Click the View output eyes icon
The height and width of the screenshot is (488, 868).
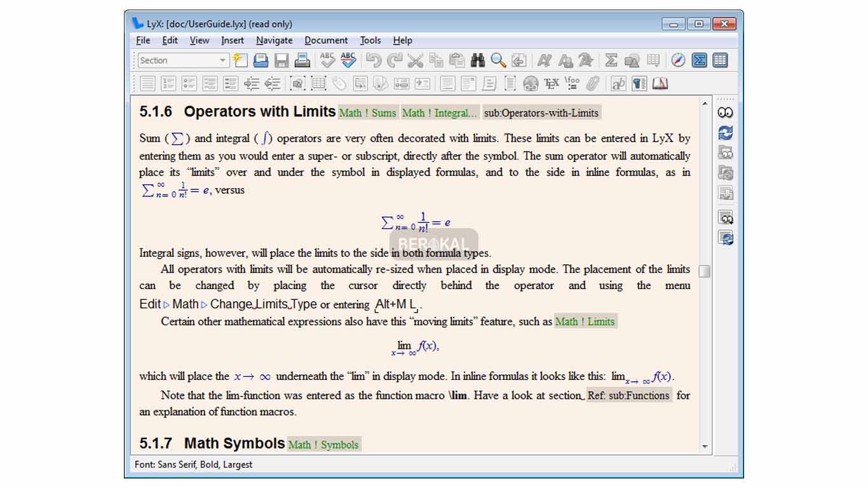tap(726, 112)
